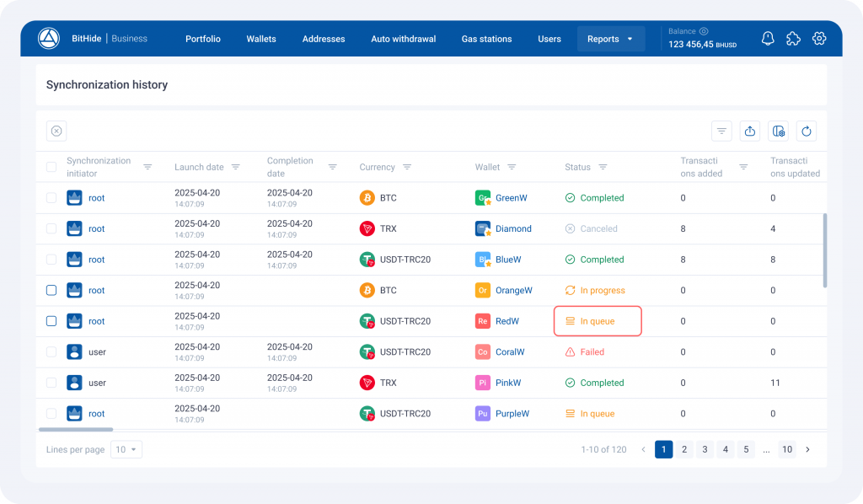This screenshot has height=504, width=863.
Task: Open the OrangeW wallet link
Action: point(514,290)
